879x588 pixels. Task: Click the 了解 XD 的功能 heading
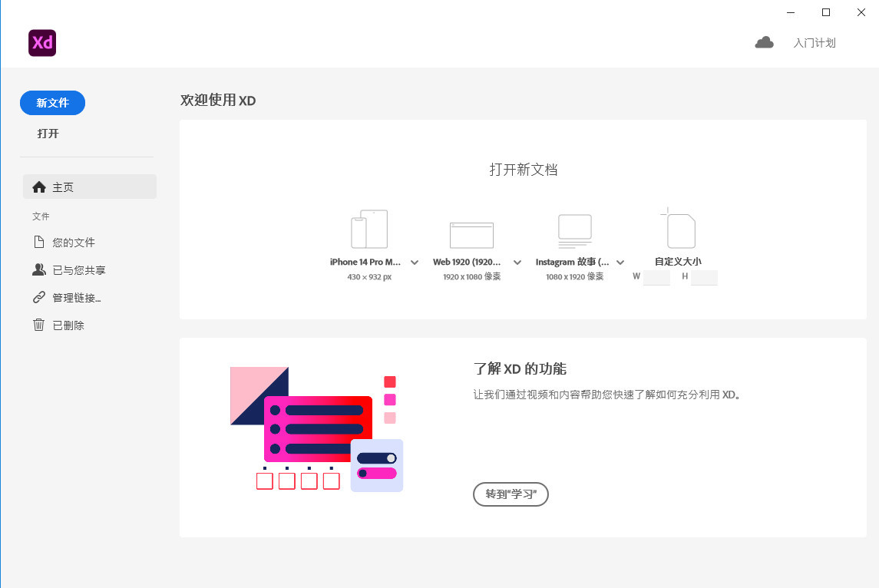[x=520, y=368]
